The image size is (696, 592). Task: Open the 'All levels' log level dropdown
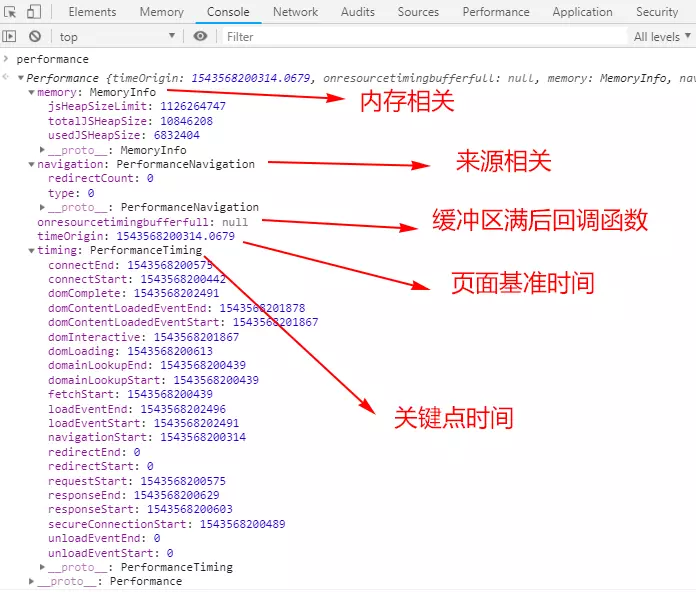[x=662, y=37]
